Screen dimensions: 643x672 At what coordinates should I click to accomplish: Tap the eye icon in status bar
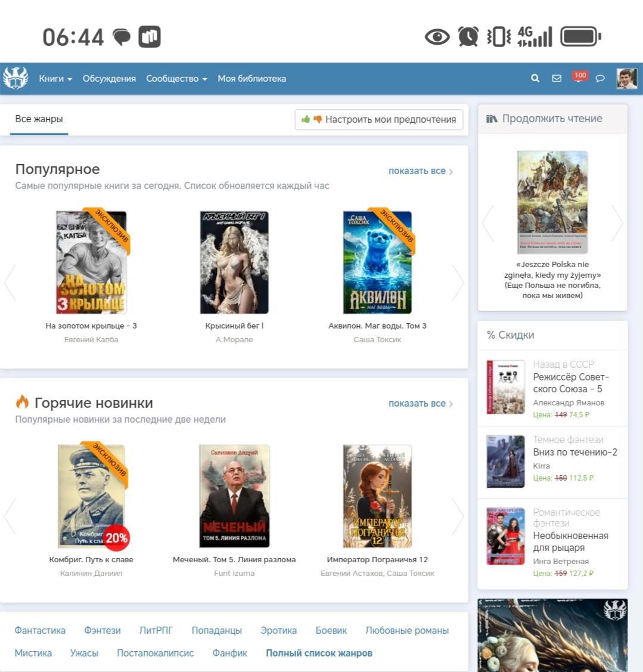click(x=437, y=36)
